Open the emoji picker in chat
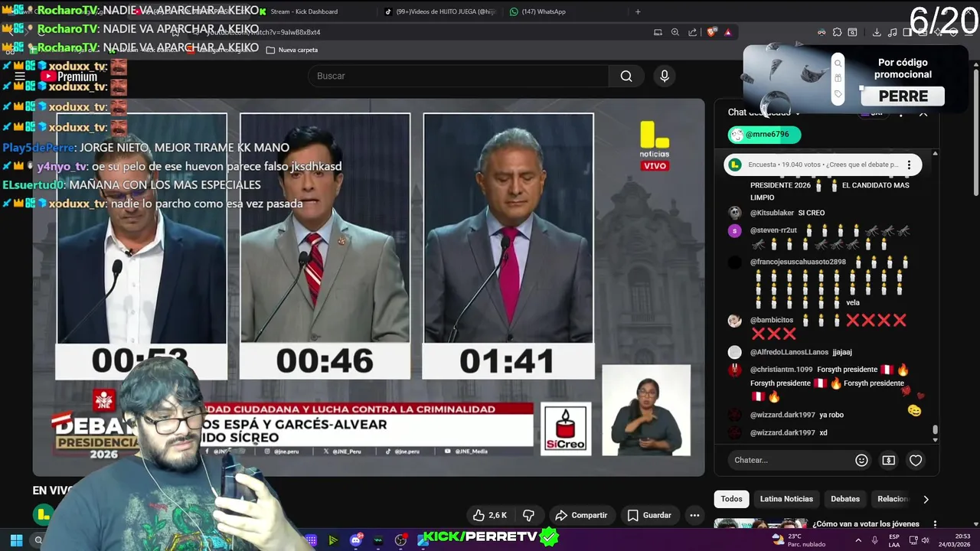 click(x=861, y=460)
